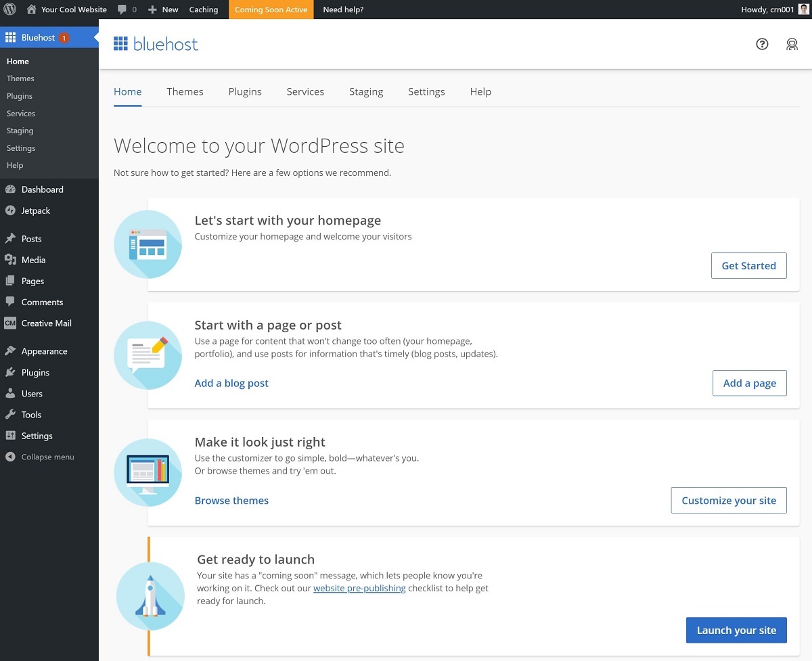Collapse the Bluehost submenu with its arrow
The image size is (812, 661).
point(94,37)
